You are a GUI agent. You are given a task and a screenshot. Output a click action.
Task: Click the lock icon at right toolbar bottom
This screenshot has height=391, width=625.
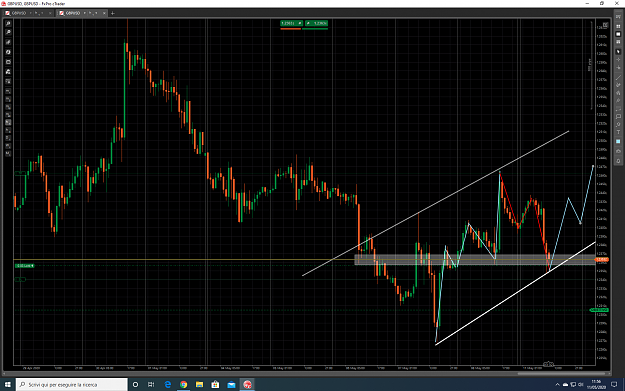pos(618,161)
